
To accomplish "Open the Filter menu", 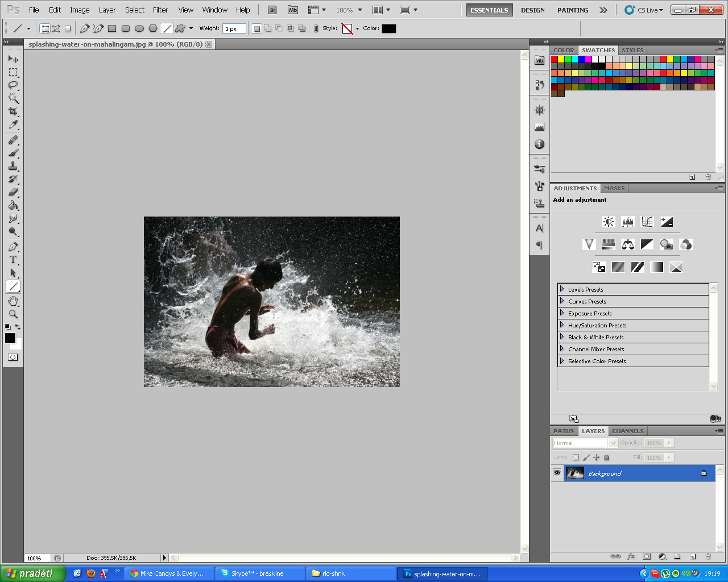I will tap(160, 10).
